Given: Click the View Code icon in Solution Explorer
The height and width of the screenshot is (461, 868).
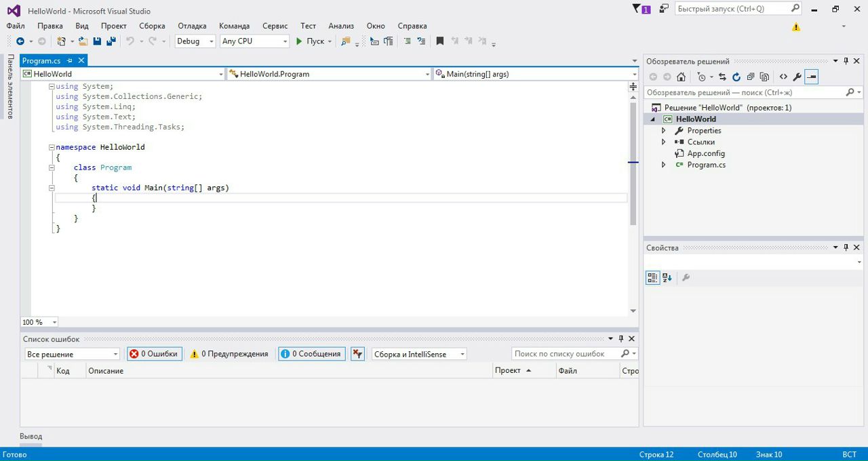Looking at the screenshot, I should click(783, 77).
